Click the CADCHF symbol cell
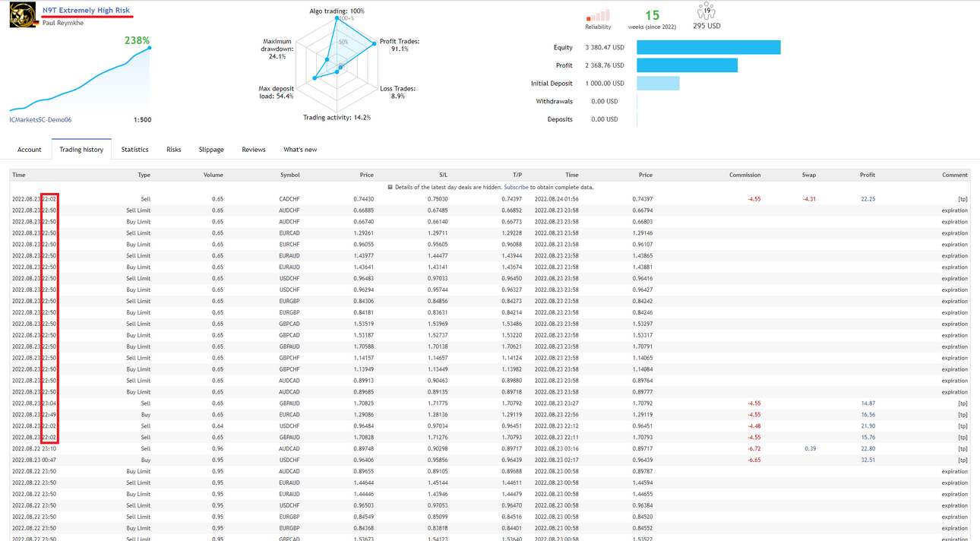 point(289,199)
